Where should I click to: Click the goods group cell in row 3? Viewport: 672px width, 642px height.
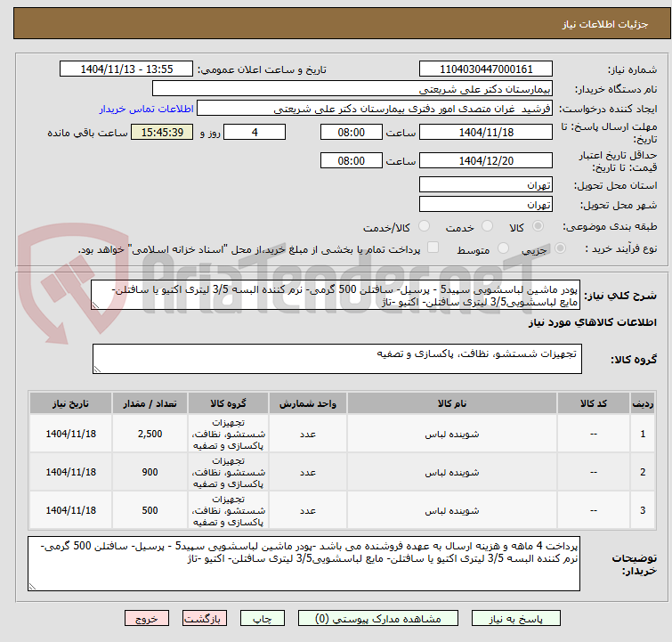[228, 510]
